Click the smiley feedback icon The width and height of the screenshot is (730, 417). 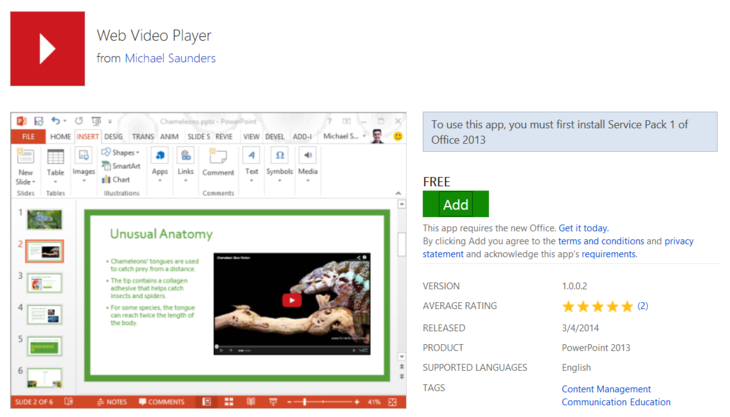(x=398, y=136)
